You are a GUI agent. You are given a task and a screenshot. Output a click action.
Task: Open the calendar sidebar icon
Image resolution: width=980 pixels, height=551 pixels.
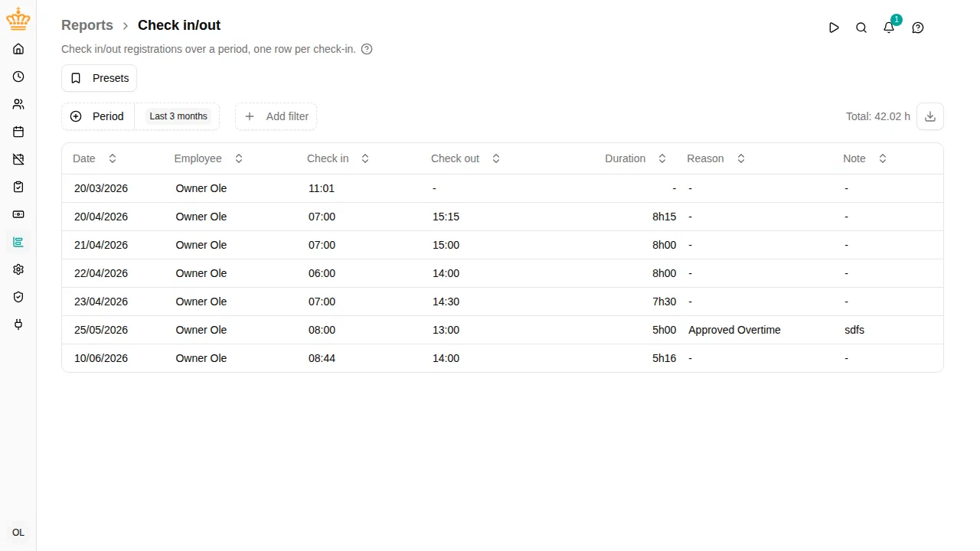(18, 132)
